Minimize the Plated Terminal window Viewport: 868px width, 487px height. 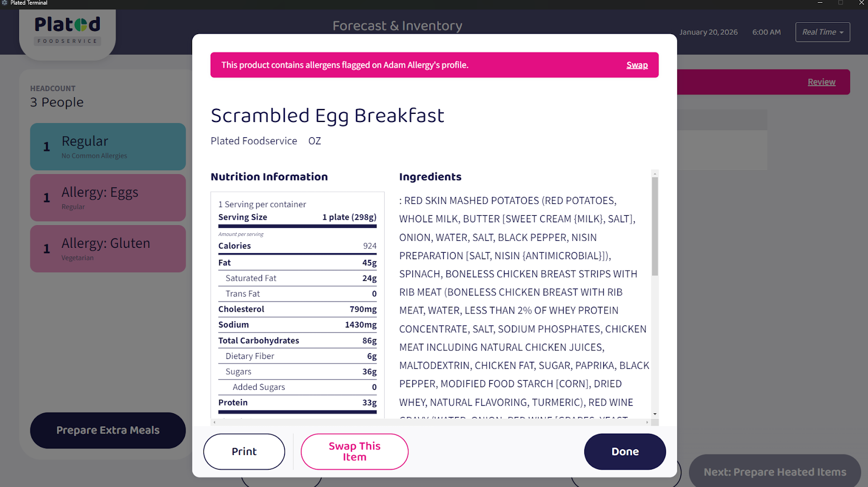(x=820, y=3)
